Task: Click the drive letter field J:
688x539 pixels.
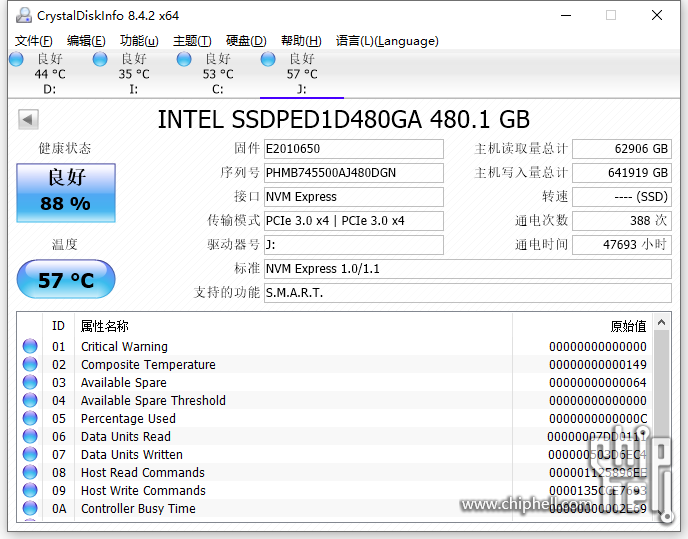Action: tap(354, 244)
